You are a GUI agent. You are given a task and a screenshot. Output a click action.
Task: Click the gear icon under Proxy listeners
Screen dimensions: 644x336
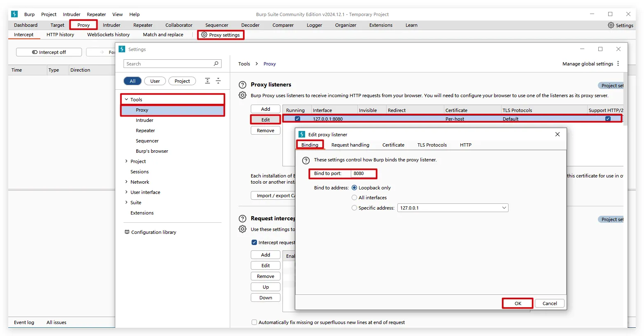click(x=243, y=96)
